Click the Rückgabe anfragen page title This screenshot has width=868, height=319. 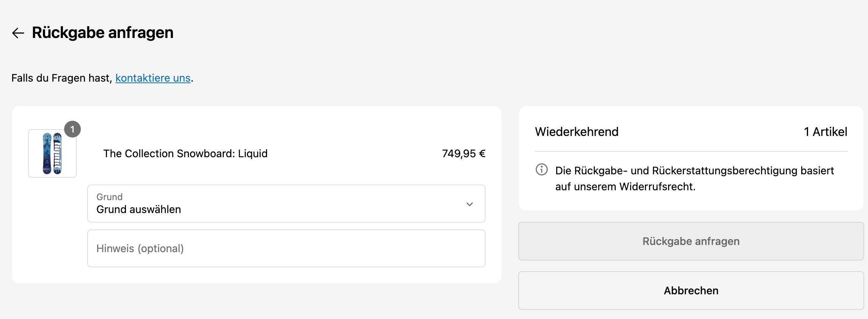[x=102, y=33]
